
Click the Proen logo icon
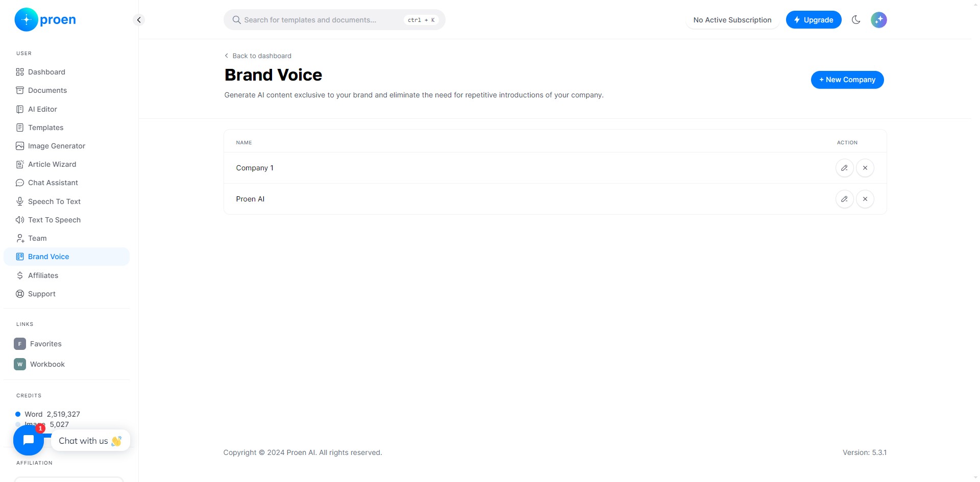(26, 20)
